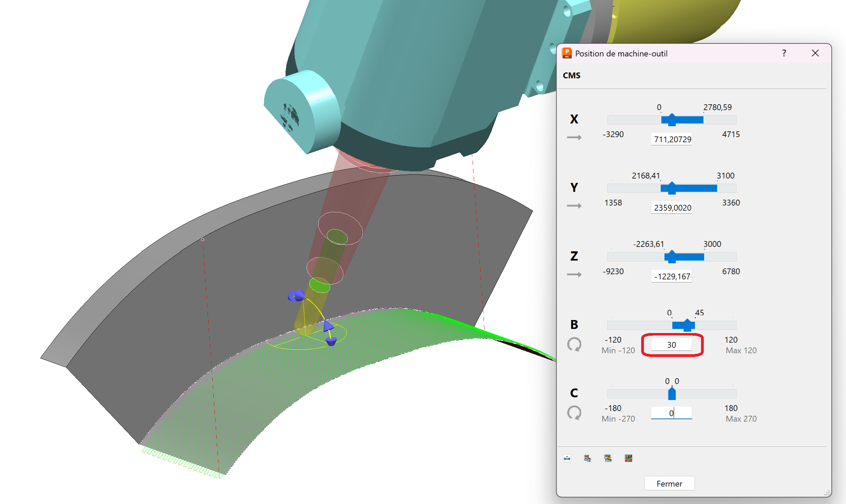Click the jog arrow next to Z axis
The image size is (846, 504).
tap(574, 274)
